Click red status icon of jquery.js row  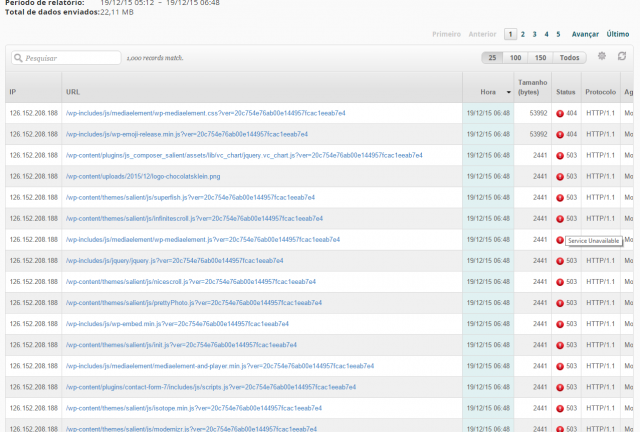560,261
